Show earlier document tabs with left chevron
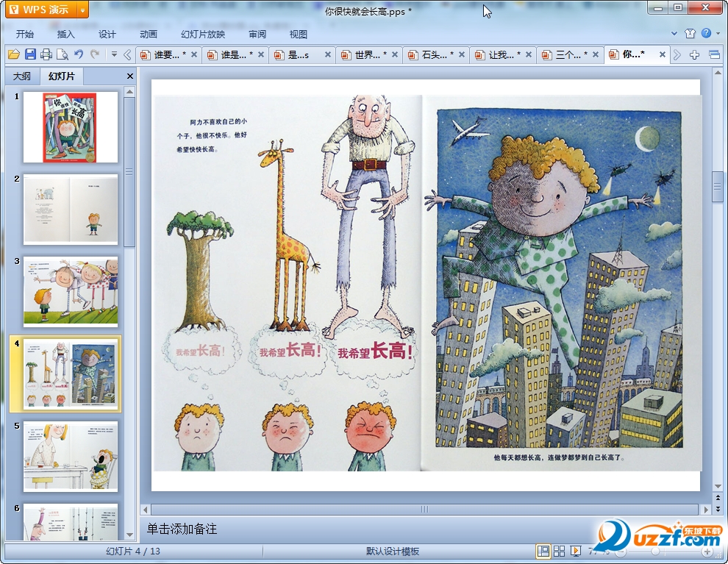The width and height of the screenshot is (728, 564). point(127,54)
